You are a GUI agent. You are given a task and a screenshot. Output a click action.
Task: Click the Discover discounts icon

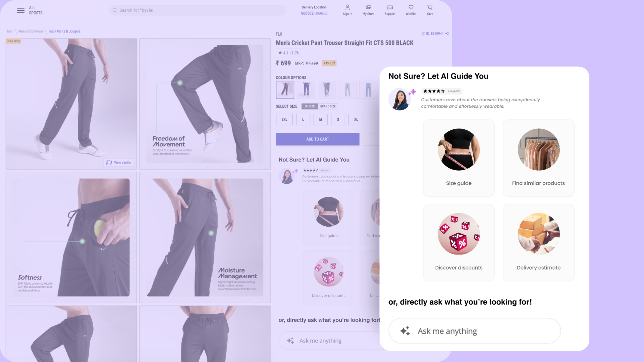[459, 234]
